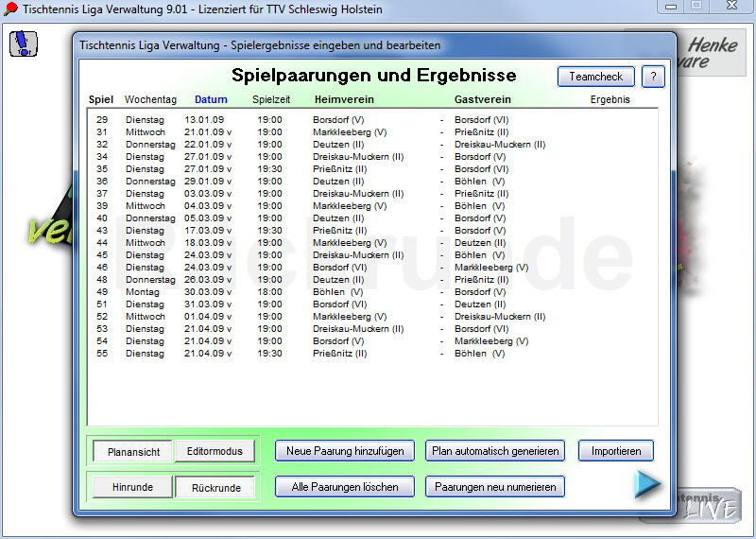Sort by the Datum column header

tap(211, 99)
